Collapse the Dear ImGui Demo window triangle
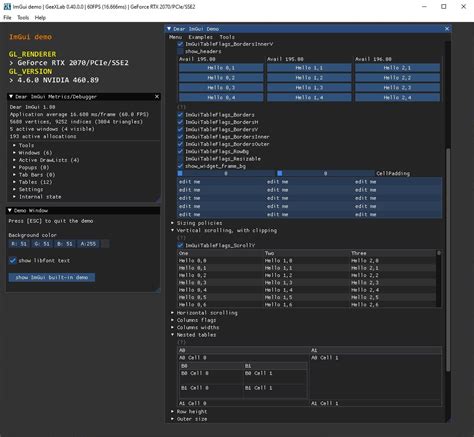The width and height of the screenshot is (474, 437). 169,29
